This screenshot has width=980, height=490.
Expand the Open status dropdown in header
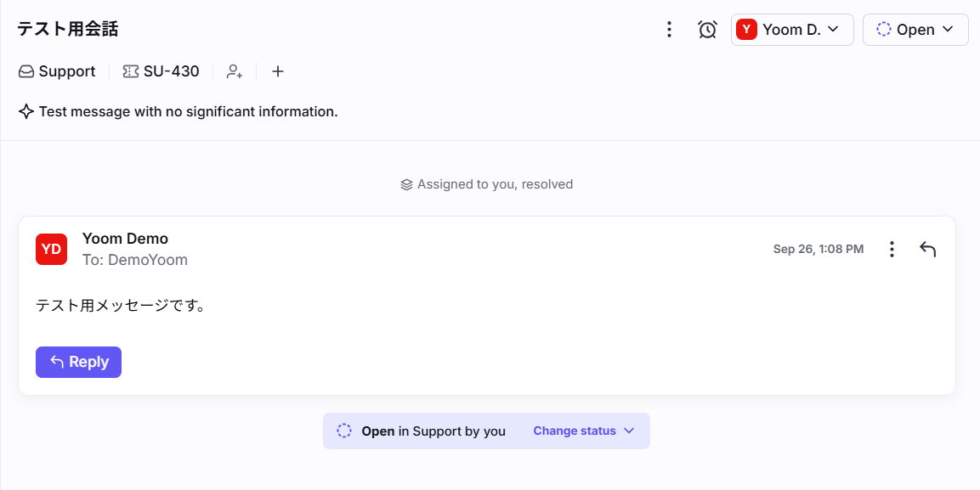(915, 30)
